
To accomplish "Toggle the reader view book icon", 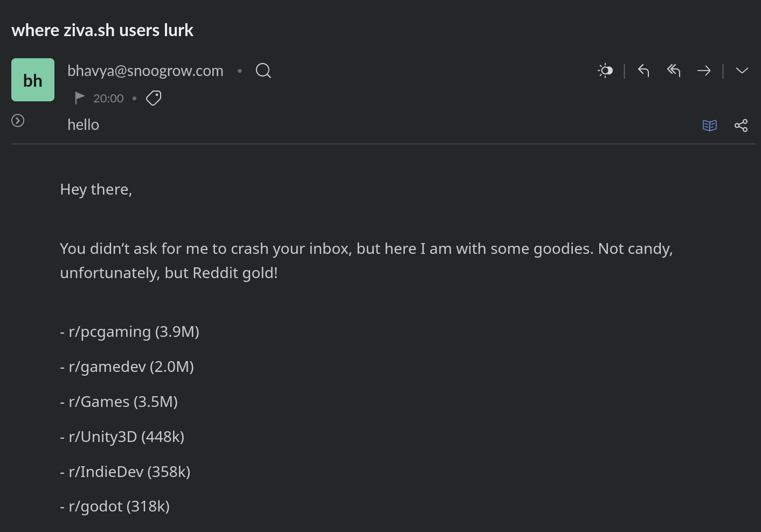I will 709,125.
